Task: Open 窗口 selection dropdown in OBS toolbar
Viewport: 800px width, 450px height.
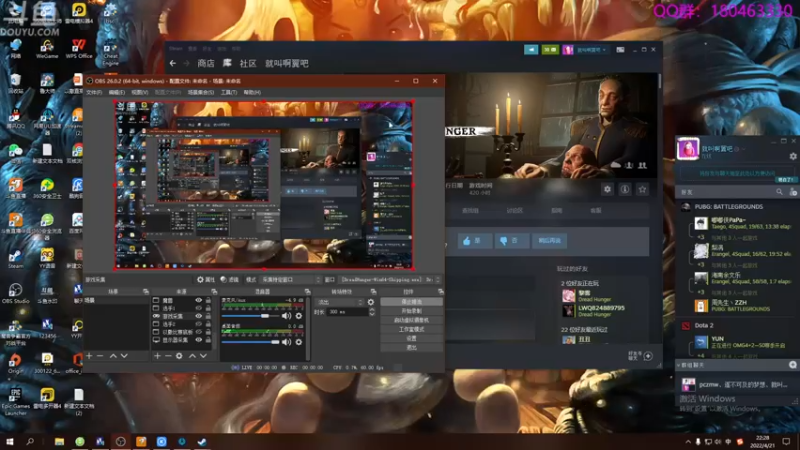Action: point(390,280)
